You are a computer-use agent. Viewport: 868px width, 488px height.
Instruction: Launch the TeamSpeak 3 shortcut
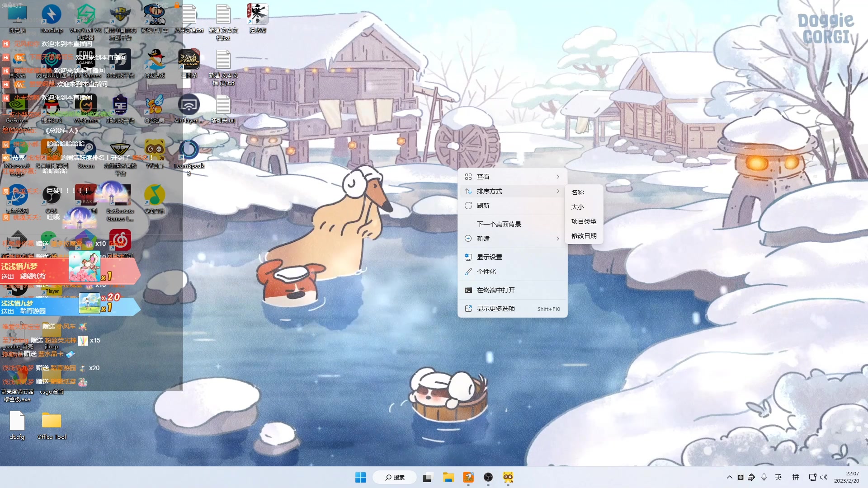click(x=189, y=156)
